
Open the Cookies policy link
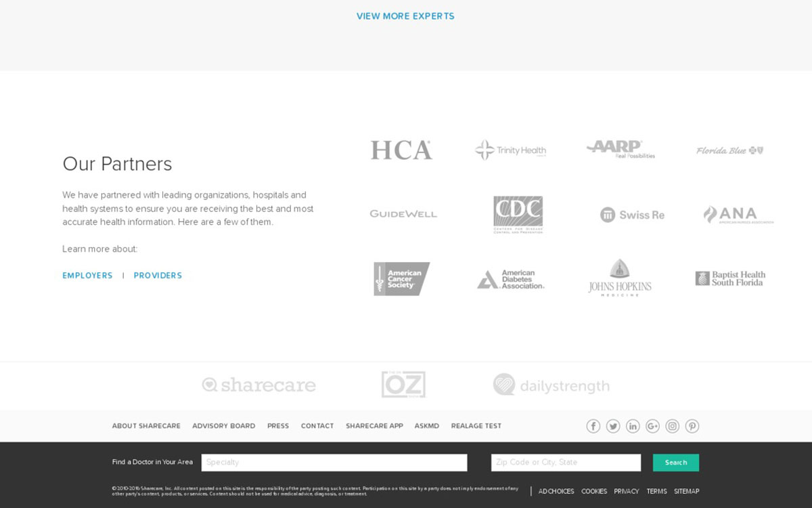[594, 492]
